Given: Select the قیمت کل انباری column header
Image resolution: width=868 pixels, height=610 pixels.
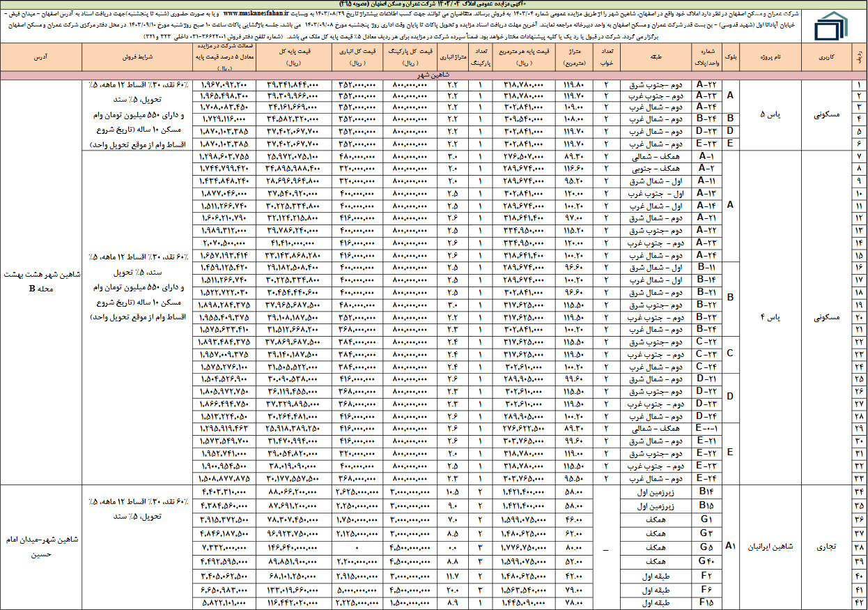Looking at the screenshot, I should 356,56.
